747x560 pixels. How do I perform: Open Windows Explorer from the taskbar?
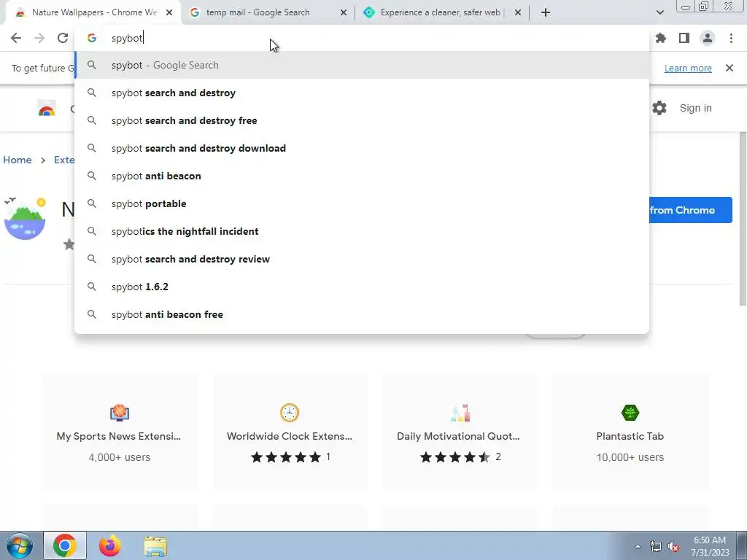pyautogui.click(x=155, y=545)
